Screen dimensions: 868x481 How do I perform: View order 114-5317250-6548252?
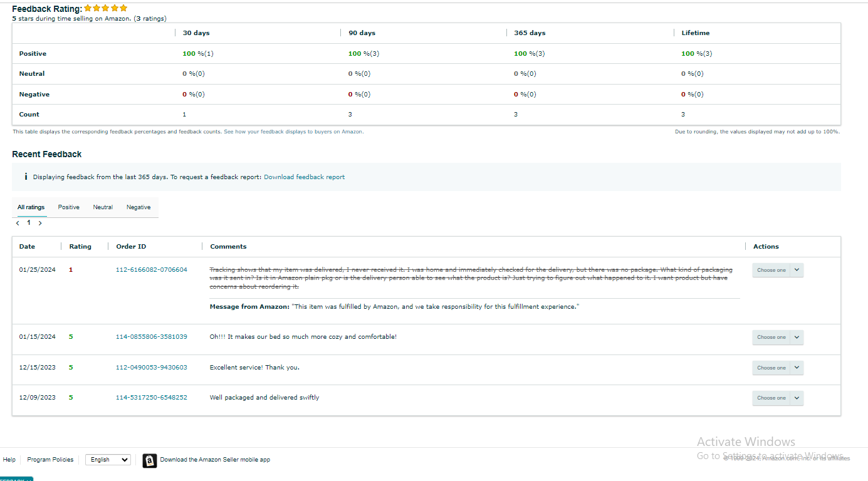click(x=152, y=398)
